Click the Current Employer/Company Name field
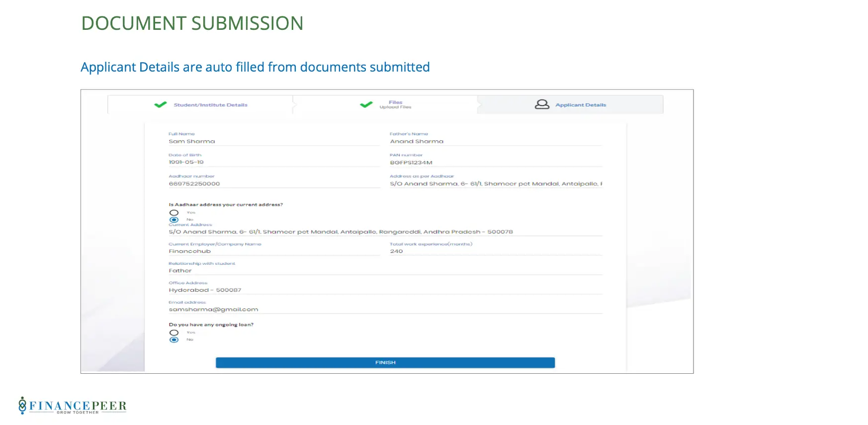 [x=274, y=251]
